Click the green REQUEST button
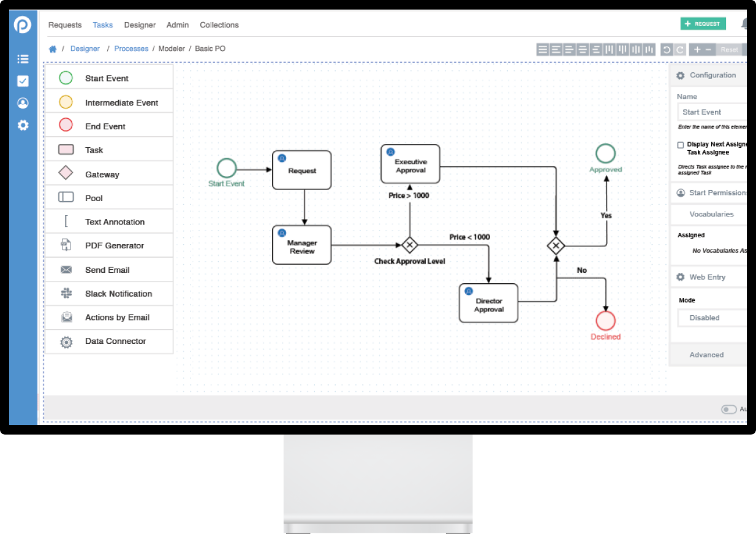756x534 pixels. pos(703,23)
